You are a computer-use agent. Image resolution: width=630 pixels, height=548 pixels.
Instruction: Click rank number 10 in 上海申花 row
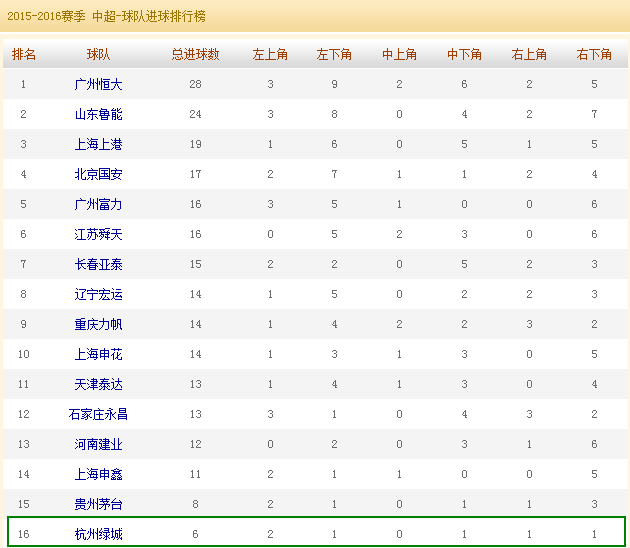[24, 354]
